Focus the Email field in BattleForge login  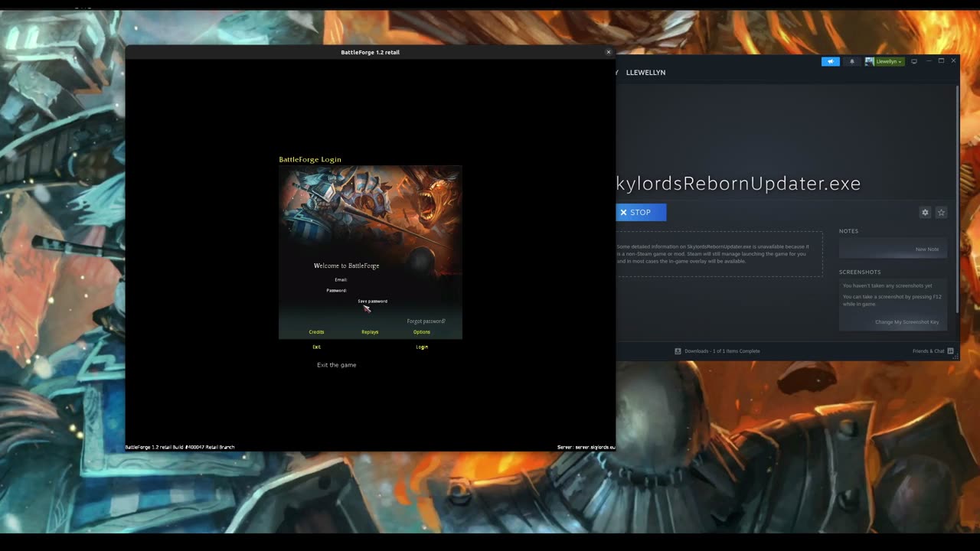387,280
